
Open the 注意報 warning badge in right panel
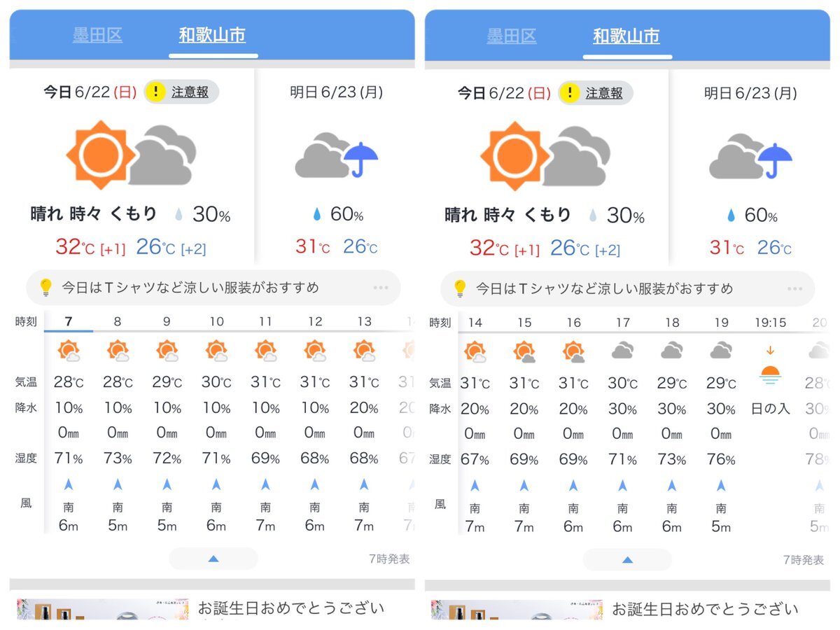click(x=596, y=93)
